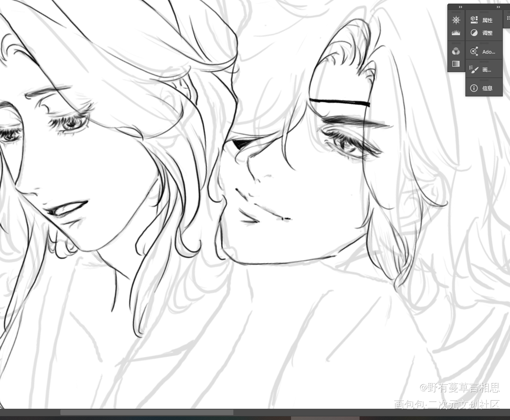
Task: Click the grip handle above 信息 panel button
Action: coord(483,80)
